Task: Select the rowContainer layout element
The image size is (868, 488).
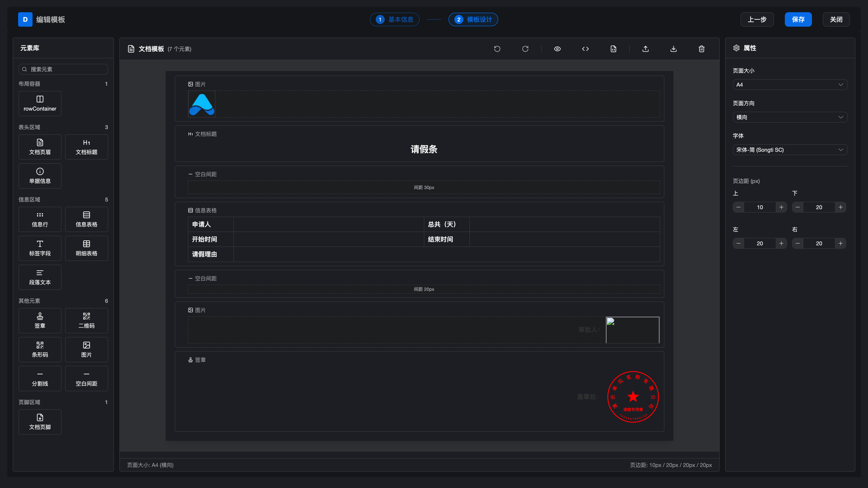Action: click(x=40, y=104)
